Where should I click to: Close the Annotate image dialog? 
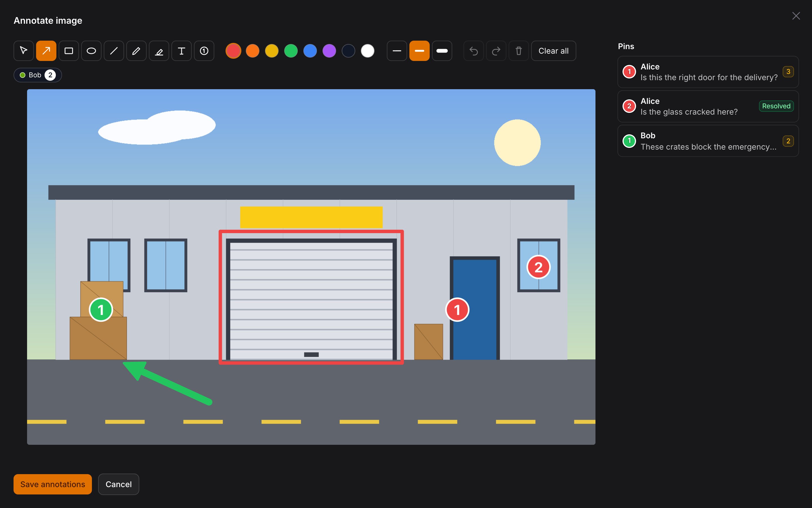796,16
